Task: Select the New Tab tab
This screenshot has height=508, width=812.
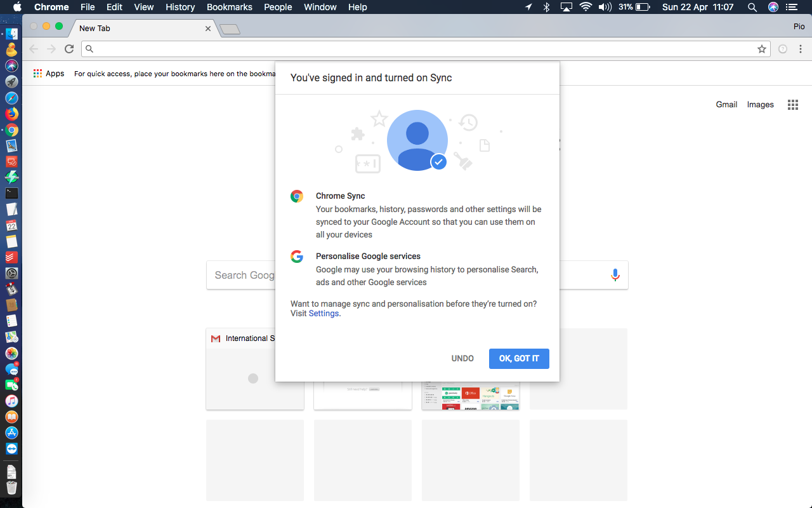Action: [140, 29]
